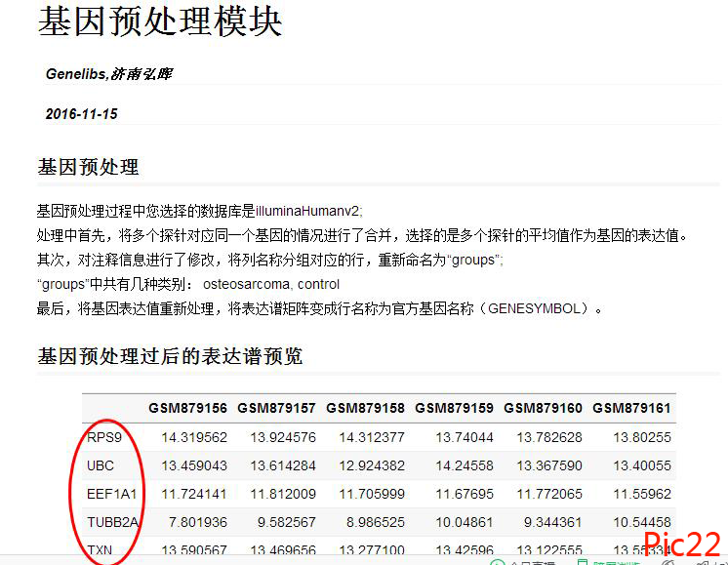The image size is (728, 565).
Task: Click the GSM879156 column header
Action: pos(187,408)
